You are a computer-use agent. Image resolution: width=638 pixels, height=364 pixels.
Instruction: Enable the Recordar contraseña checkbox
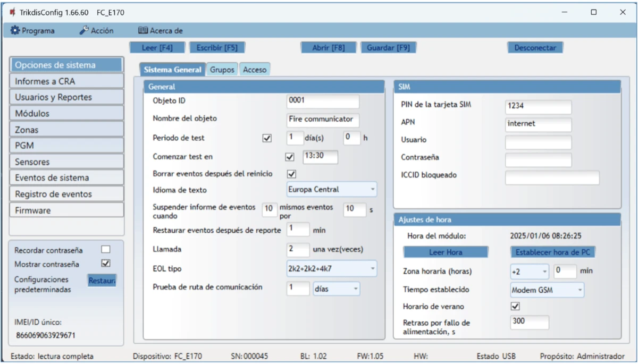point(106,250)
